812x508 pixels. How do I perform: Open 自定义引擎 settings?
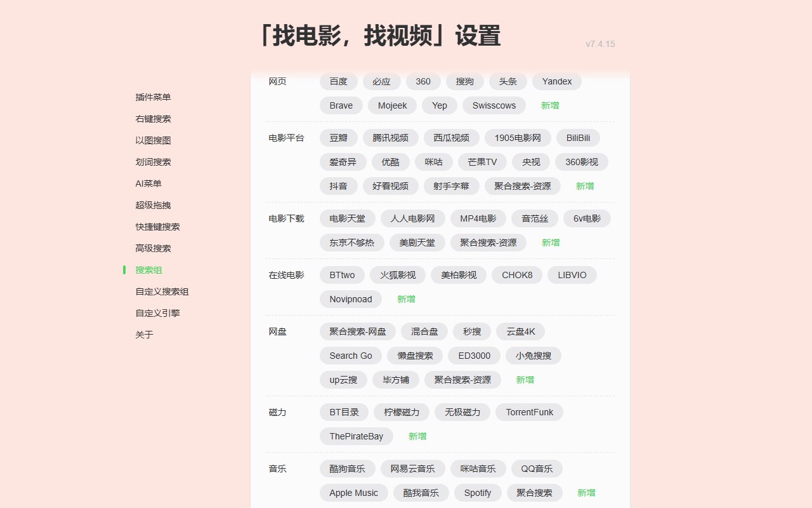coord(157,313)
